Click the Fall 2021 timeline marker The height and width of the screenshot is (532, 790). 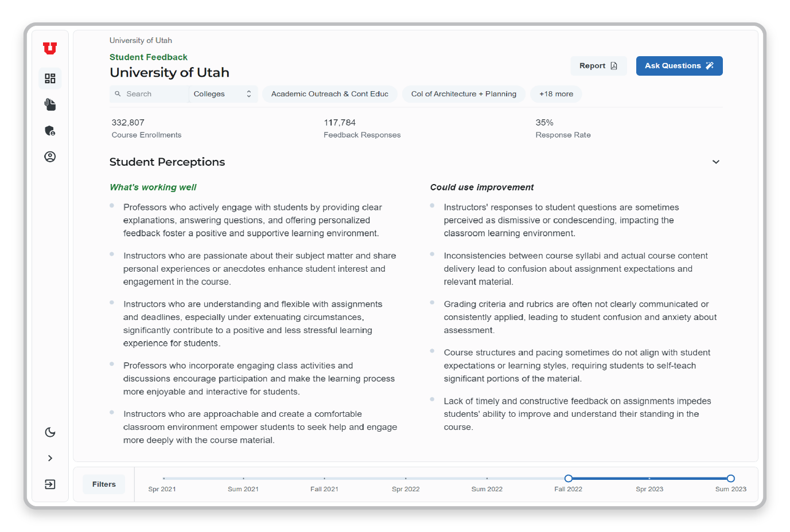click(x=324, y=478)
